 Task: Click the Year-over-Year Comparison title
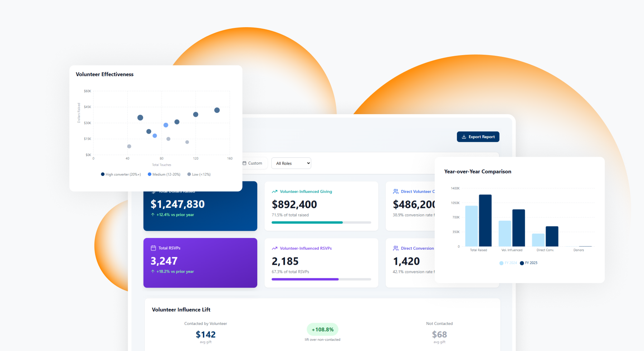coord(478,172)
